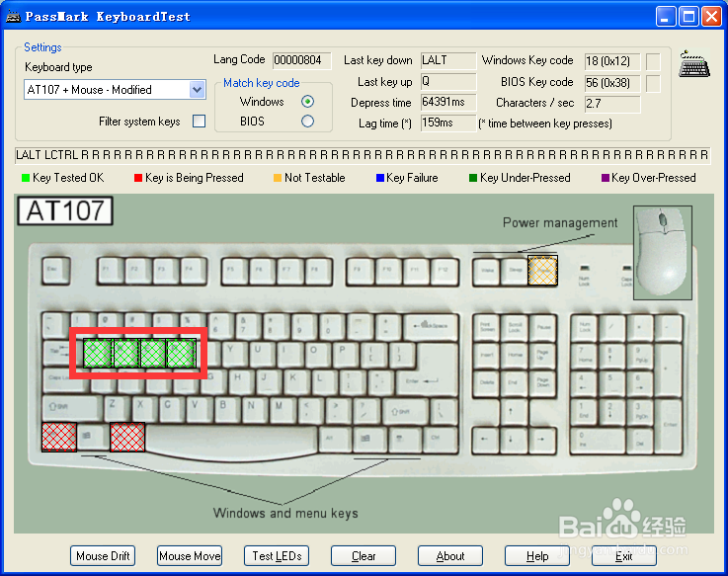Click the Lag time field 159ms

tap(448, 123)
